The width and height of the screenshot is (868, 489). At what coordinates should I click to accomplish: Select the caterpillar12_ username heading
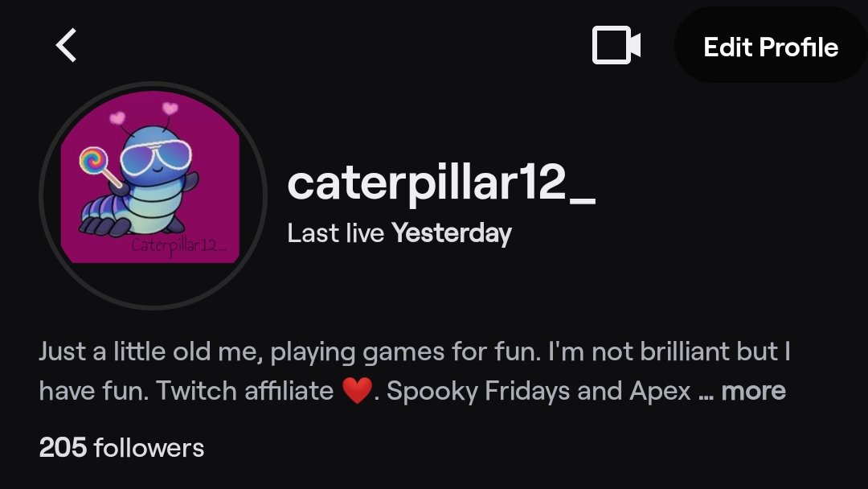(441, 183)
